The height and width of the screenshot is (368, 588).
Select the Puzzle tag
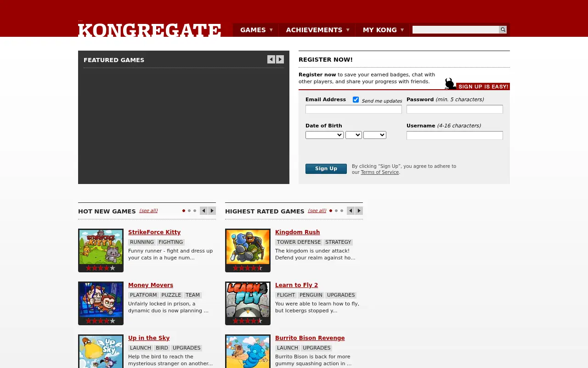(171, 295)
